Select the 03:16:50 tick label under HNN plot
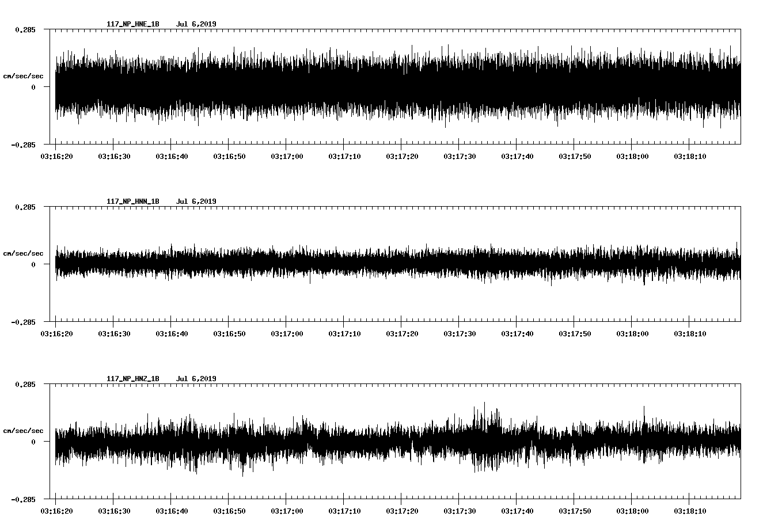 [229, 333]
